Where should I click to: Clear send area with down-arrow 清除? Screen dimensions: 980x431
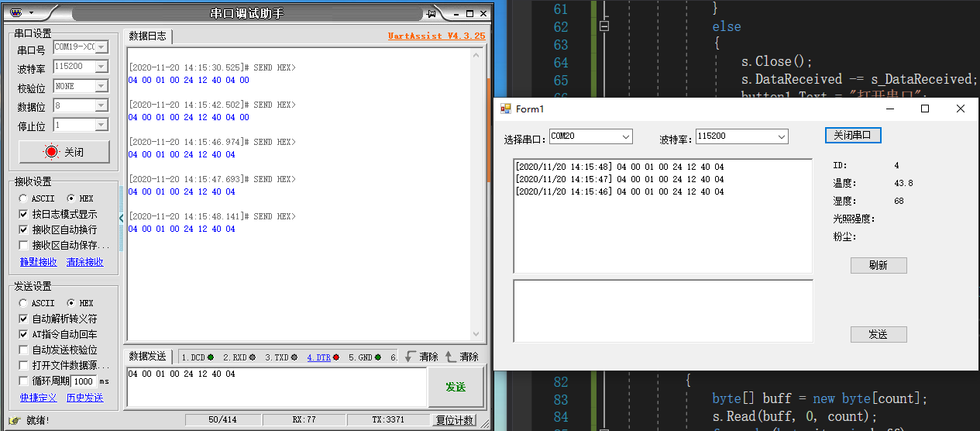click(x=421, y=357)
